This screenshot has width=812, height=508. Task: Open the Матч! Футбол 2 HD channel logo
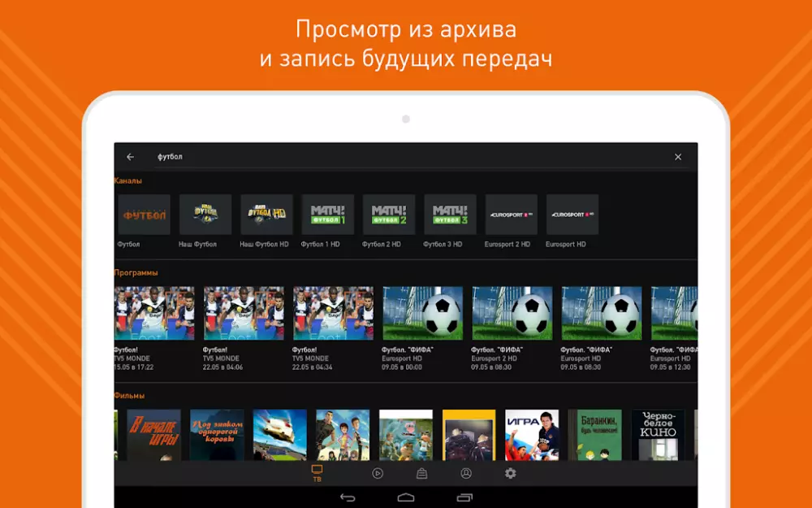pos(389,215)
